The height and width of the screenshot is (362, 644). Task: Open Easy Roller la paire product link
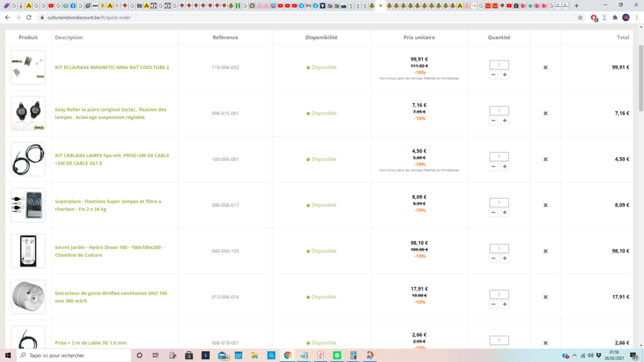coord(111,113)
